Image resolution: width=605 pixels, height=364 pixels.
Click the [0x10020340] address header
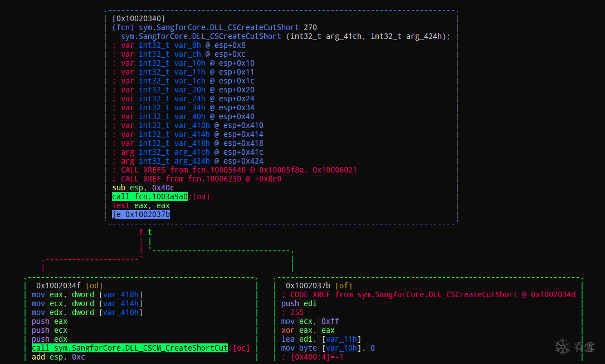[x=139, y=18]
